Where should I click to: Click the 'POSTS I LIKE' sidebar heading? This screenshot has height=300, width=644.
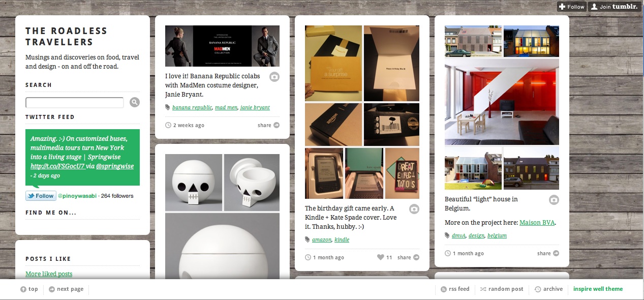click(48, 259)
